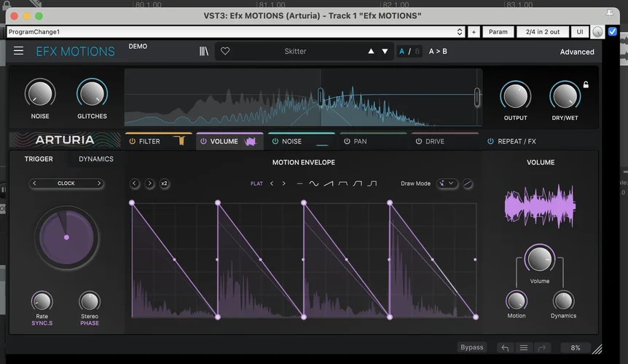
Task: Select the sine wave envelope shape
Action: click(x=314, y=183)
